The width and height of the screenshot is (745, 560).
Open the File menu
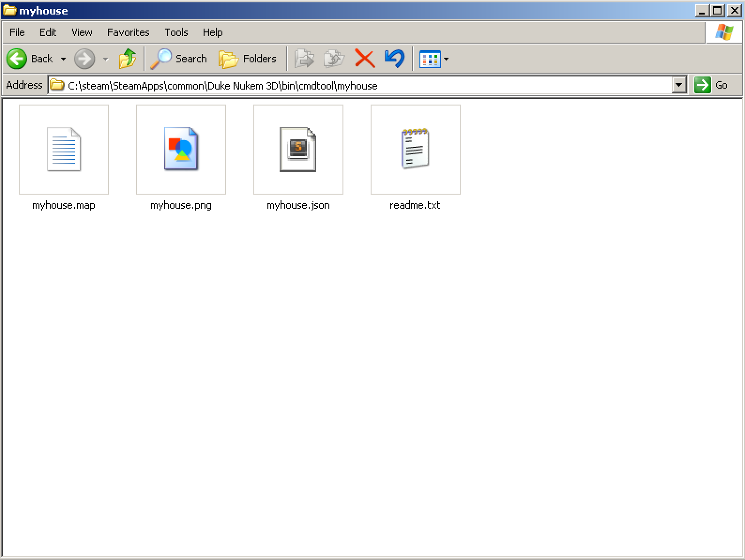[17, 32]
